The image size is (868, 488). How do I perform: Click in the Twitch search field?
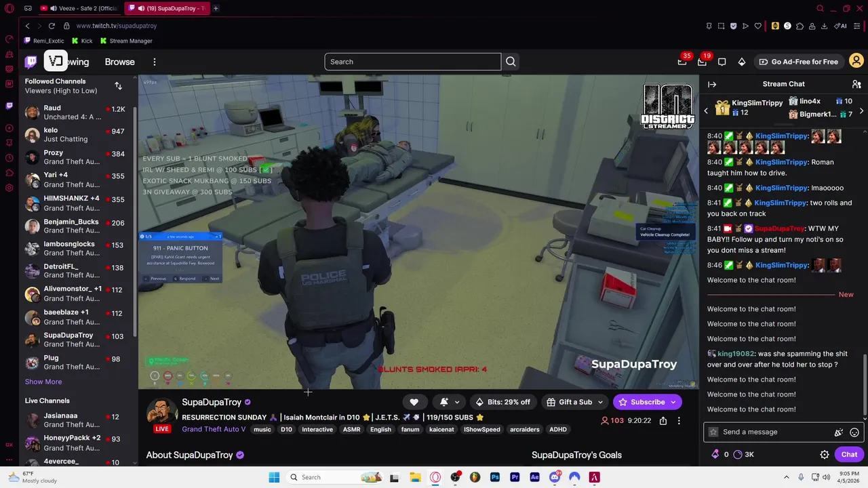click(x=412, y=62)
